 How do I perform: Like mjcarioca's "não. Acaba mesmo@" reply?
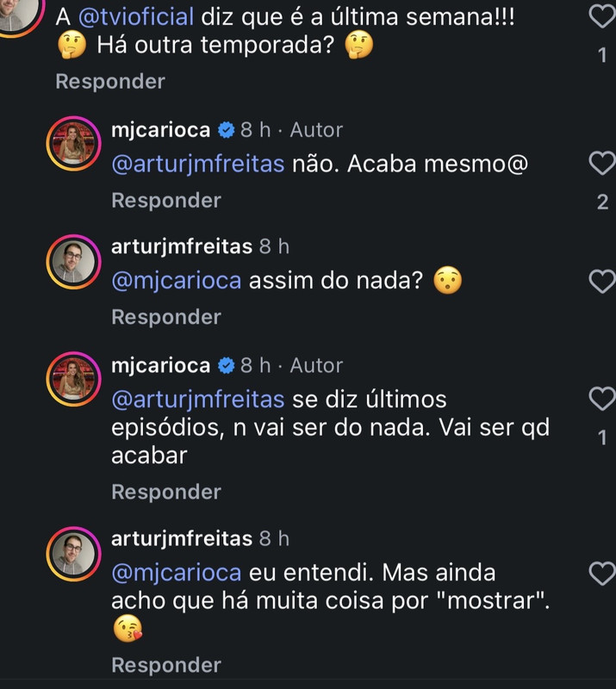[602, 163]
